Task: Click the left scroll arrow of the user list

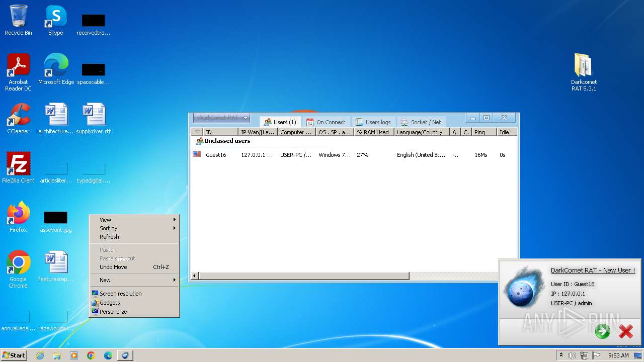Action: click(195, 276)
